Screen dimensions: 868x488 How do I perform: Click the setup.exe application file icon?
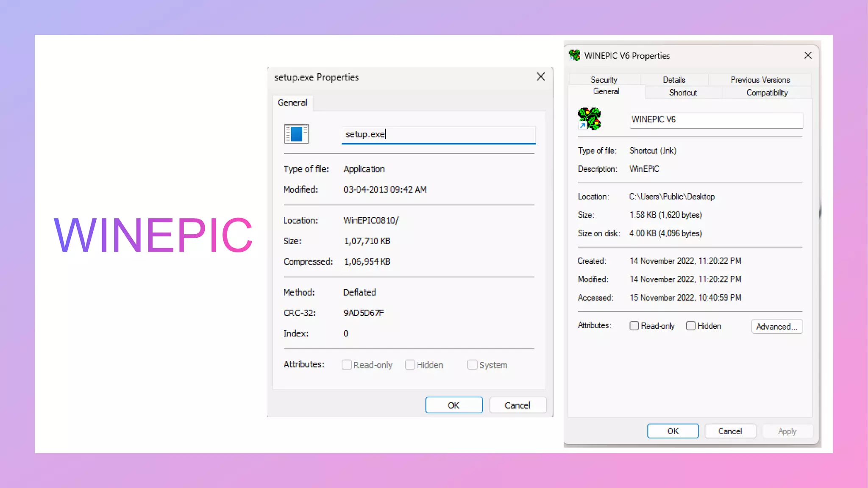296,134
